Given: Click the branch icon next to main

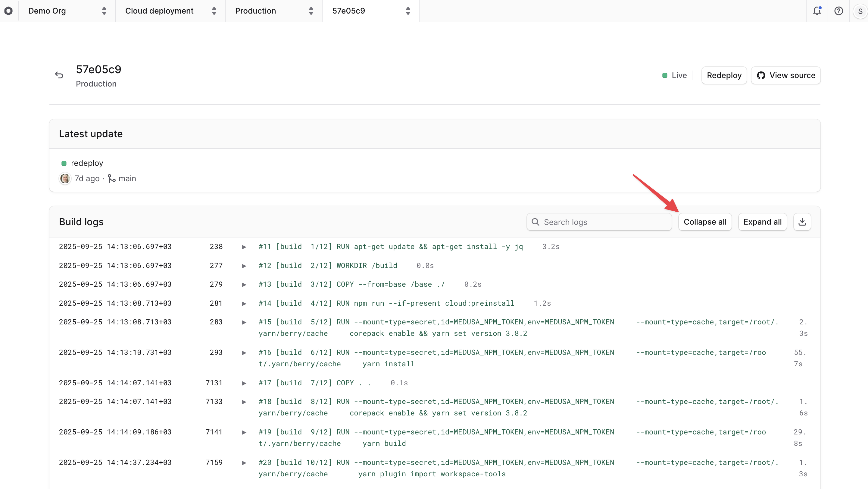Looking at the screenshot, I should tap(111, 178).
